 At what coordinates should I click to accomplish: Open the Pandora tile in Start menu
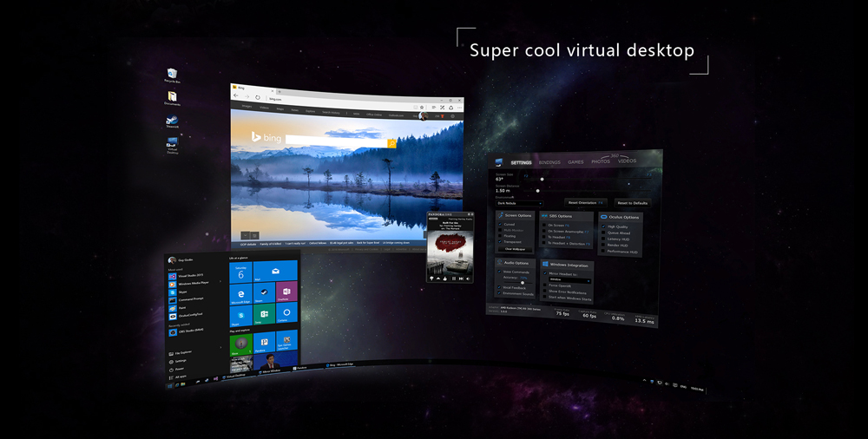(x=264, y=342)
